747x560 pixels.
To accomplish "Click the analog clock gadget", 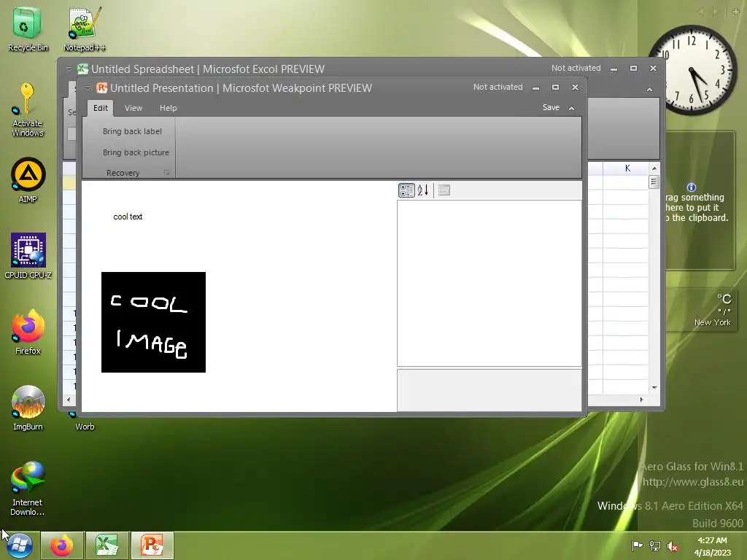I will [692, 70].
